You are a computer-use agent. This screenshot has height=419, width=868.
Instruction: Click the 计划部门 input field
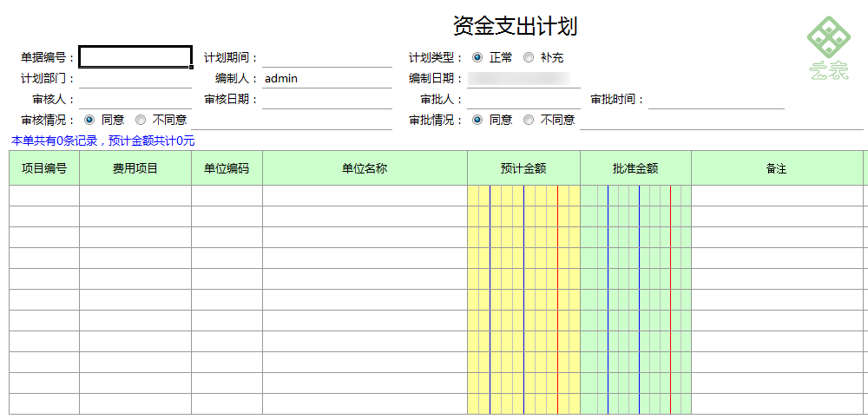point(135,78)
